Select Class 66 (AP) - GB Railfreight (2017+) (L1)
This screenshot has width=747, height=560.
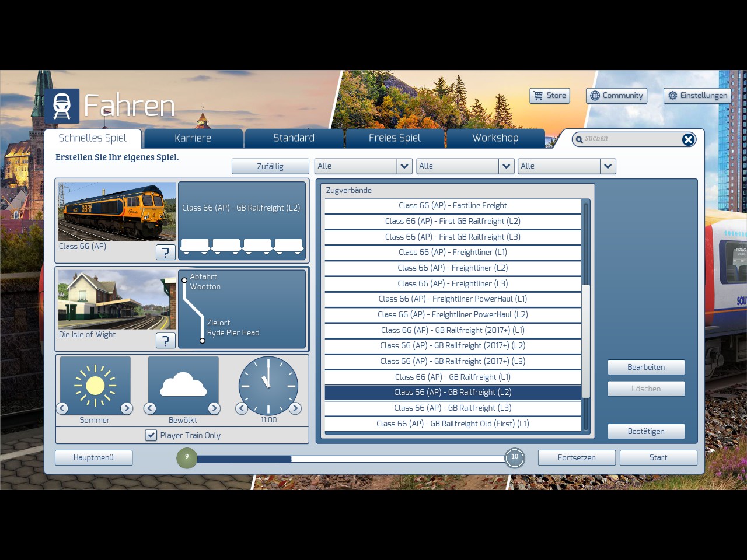(x=453, y=330)
